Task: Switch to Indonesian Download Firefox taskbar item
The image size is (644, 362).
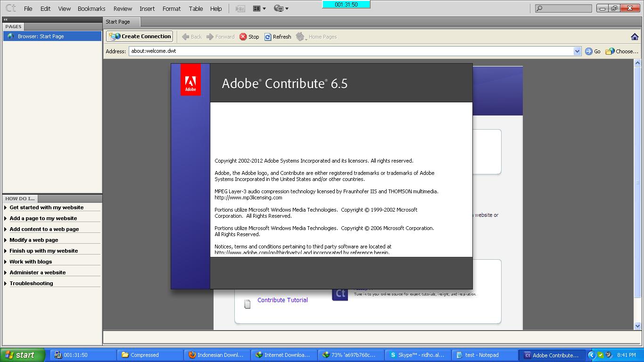Action: point(217,355)
